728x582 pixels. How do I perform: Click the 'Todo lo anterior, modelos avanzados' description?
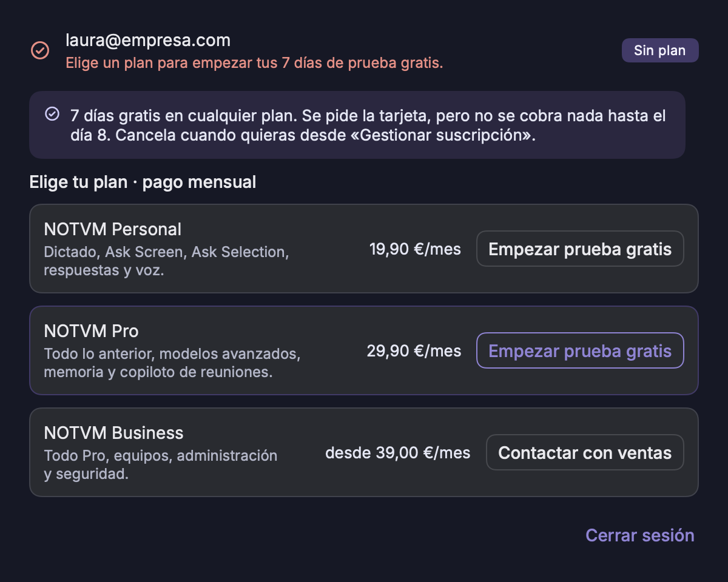point(172,363)
